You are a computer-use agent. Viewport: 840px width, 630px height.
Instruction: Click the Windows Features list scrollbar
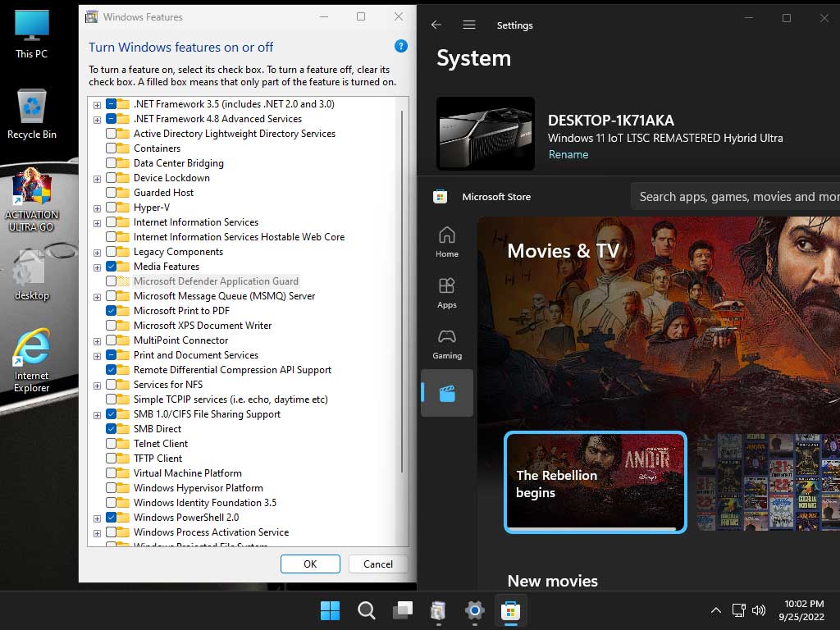(402, 290)
